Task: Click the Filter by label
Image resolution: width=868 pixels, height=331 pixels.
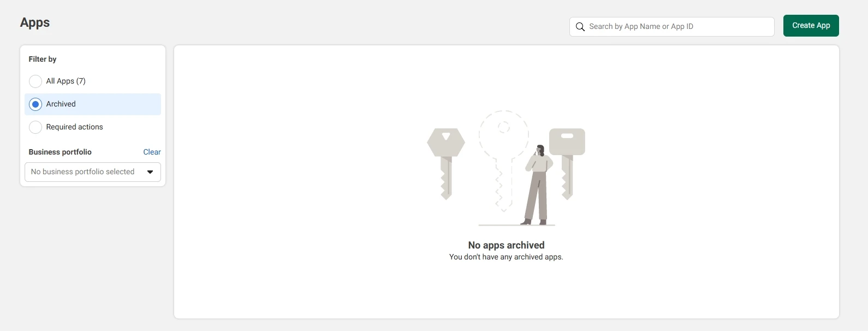Action: pyautogui.click(x=43, y=59)
